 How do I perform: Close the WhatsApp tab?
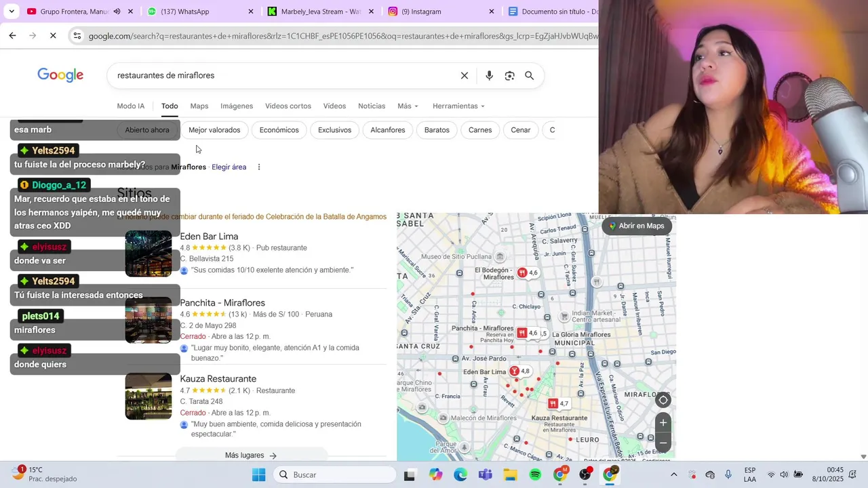pos(251,12)
